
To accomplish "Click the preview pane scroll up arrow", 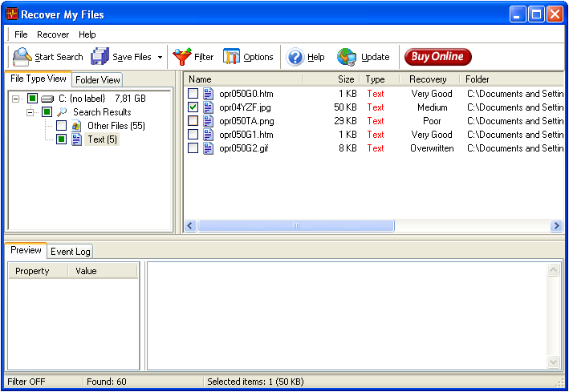I will (554, 270).
